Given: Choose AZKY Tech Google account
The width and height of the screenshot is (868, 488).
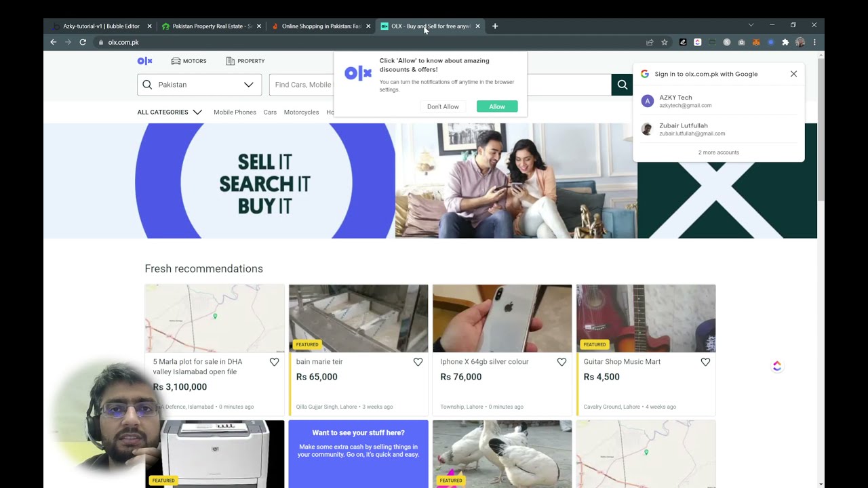Looking at the screenshot, I should (719, 101).
